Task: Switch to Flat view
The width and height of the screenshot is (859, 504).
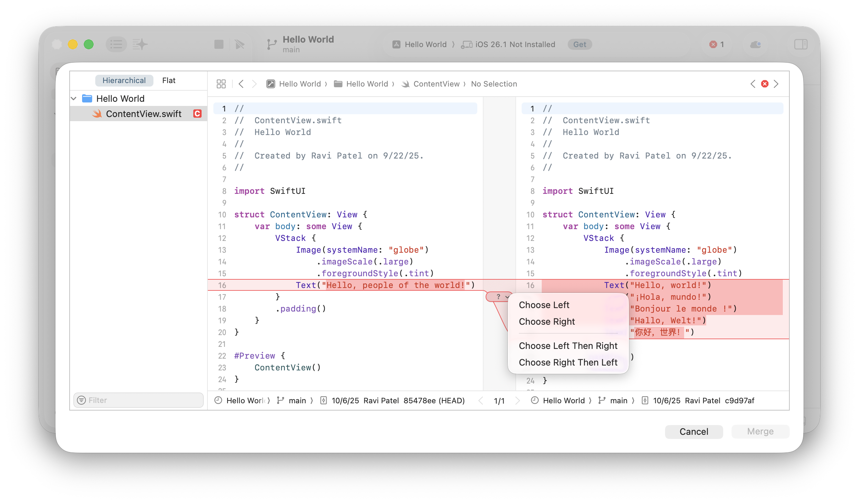Action: pyautogui.click(x=169, y=80)
